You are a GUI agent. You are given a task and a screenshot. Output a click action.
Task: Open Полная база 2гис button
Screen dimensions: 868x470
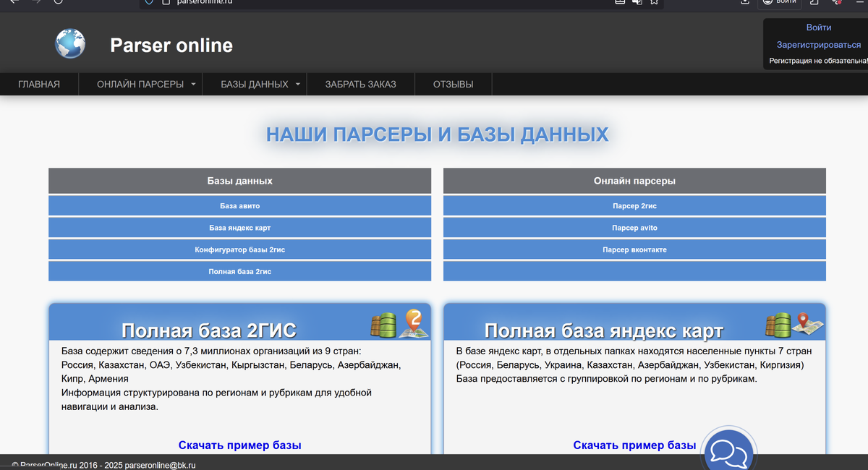pyautogui.click(x=239, y=271)
